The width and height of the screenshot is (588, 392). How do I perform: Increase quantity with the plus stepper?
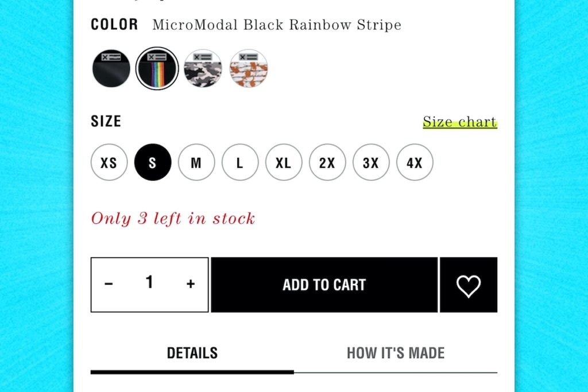click(190, 283)
